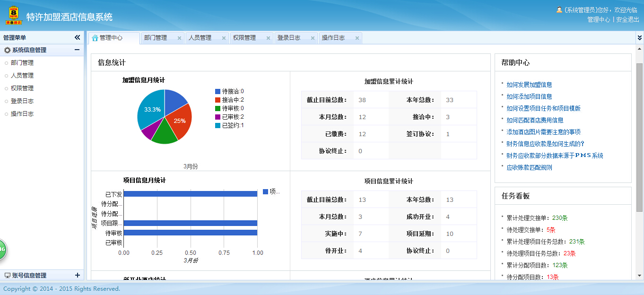This screenshot has width=644, height=295.
Task: Click the 任务看板 panel heading
Action: (515, 196)
